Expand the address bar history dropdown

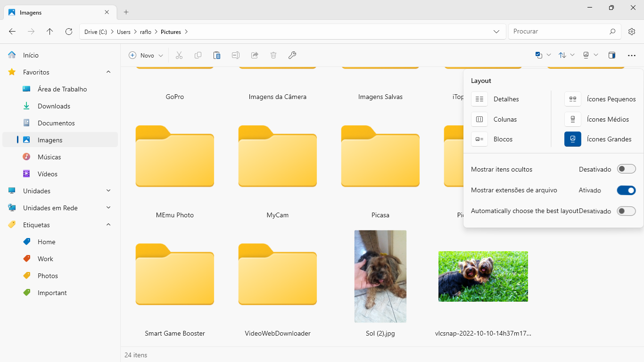pos(496,32)
